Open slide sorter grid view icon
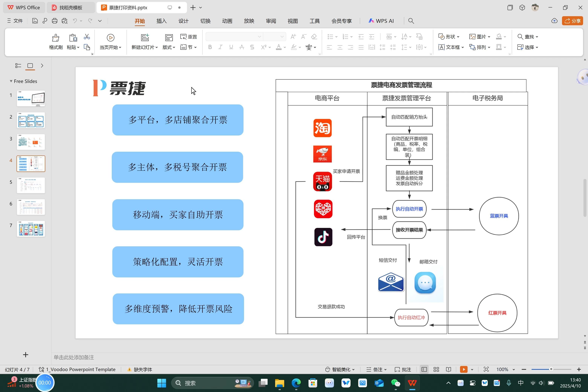The width and height of the screenshot is (588, 392). [436, 370]
